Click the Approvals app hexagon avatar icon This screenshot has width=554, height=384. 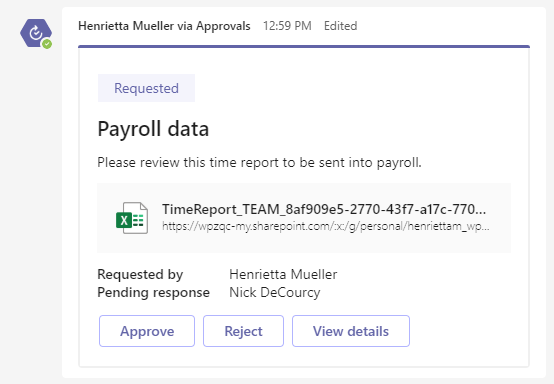[x=36, y=33]
